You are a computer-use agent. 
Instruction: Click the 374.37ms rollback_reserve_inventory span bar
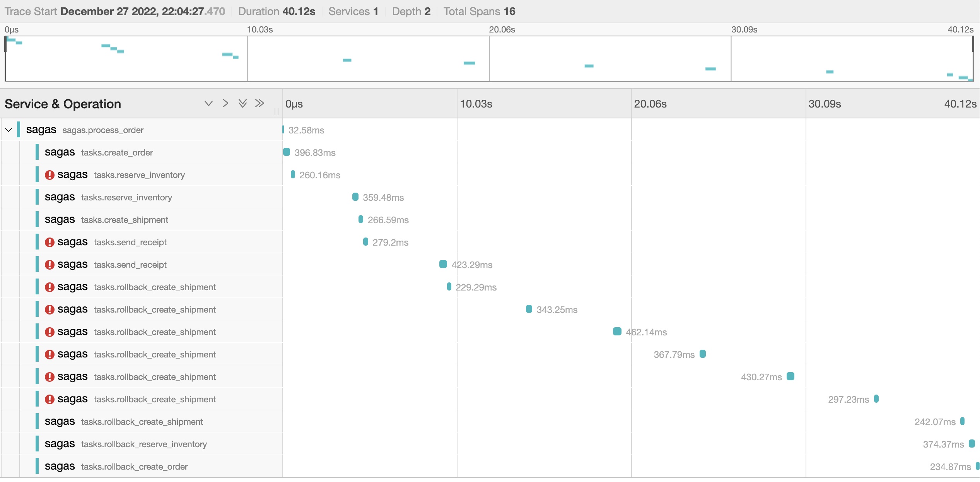point(972,444)
